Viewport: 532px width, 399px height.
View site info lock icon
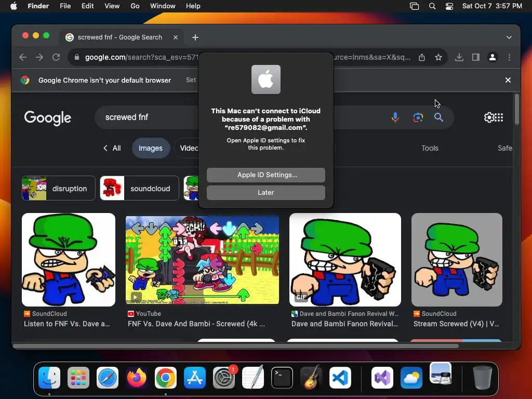(x=77, y=57)
